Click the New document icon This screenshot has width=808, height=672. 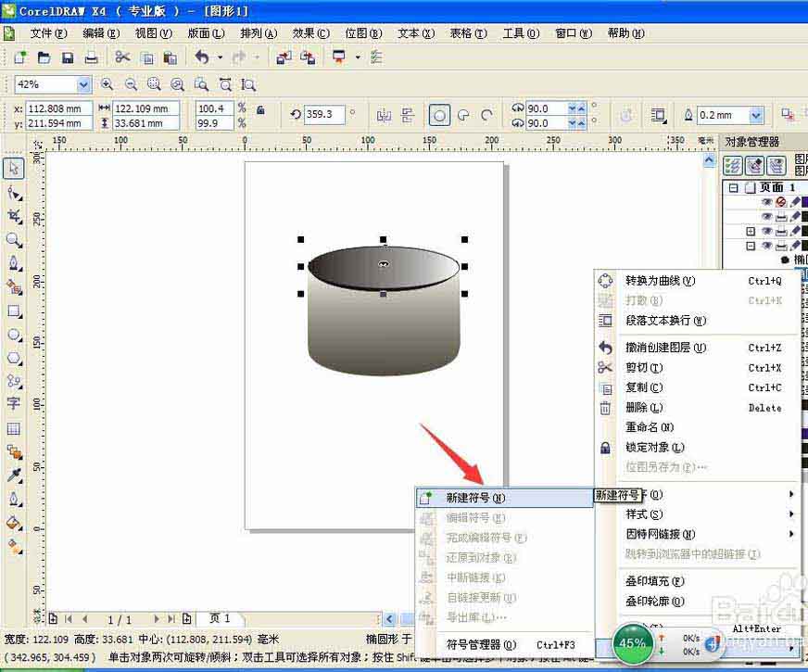pyautogui.click(x=19, y=57)
